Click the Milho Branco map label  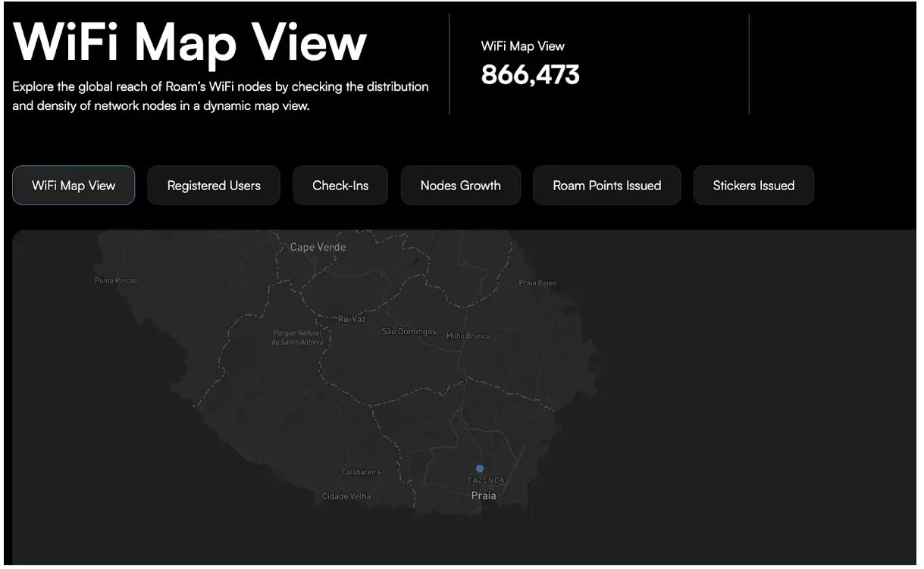pyautogui.click(x=468, y=336)
